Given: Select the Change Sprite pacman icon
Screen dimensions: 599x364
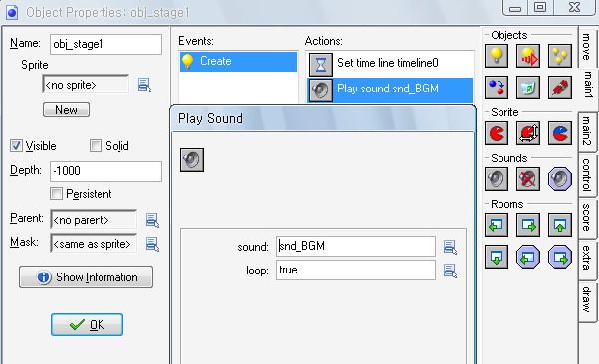Looking at the screenshot, I should pos(497,133).
